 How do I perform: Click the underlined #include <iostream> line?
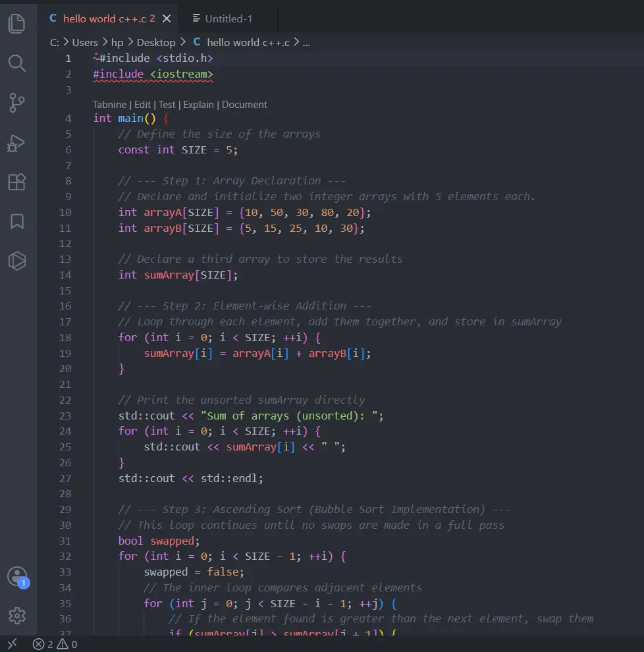point(153,74)
